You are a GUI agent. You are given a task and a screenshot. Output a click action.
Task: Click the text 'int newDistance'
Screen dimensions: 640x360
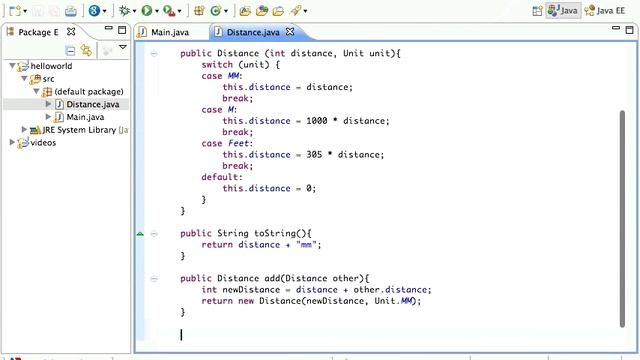(x=240, y=289)
